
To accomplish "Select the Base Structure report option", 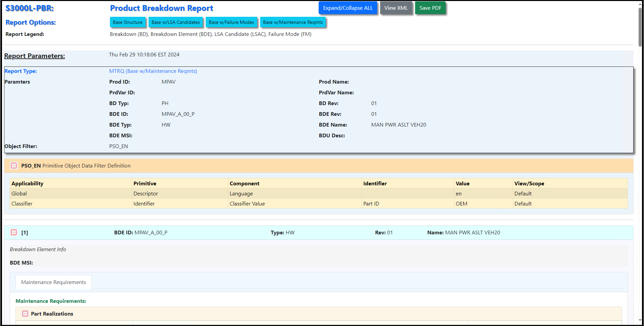I will [x=127, y=22].
